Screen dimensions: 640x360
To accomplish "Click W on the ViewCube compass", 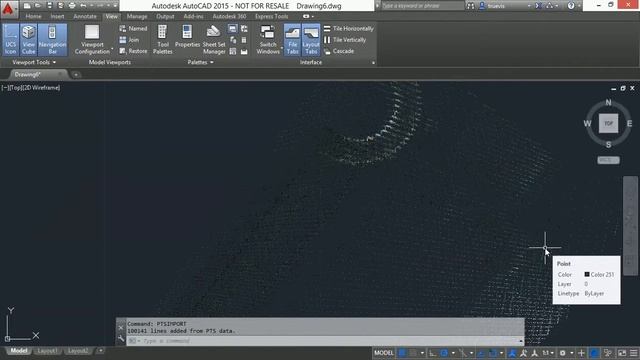I will pos(587,123).
